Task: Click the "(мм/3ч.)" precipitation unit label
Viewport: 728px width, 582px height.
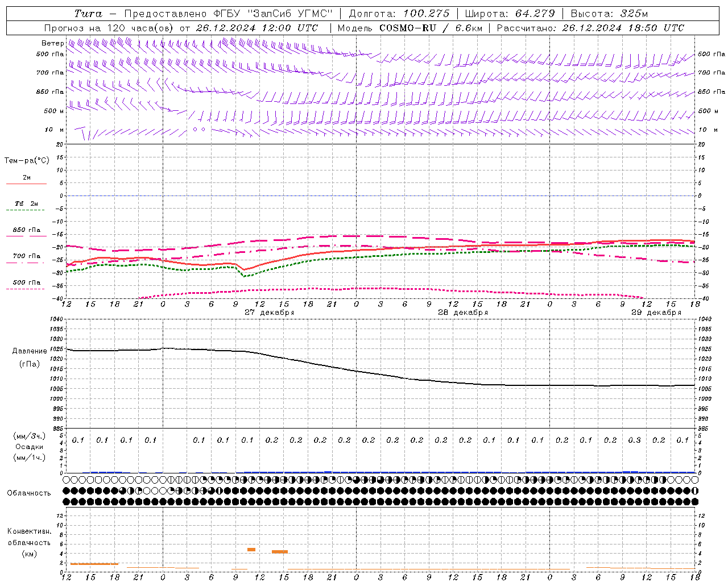Action: click(x=30, y=436)
